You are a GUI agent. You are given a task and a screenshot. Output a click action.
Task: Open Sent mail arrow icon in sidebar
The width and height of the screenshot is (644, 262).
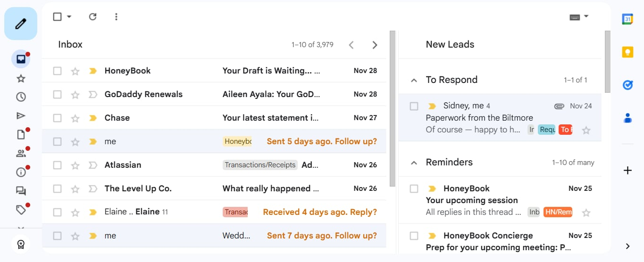point(21,116)
